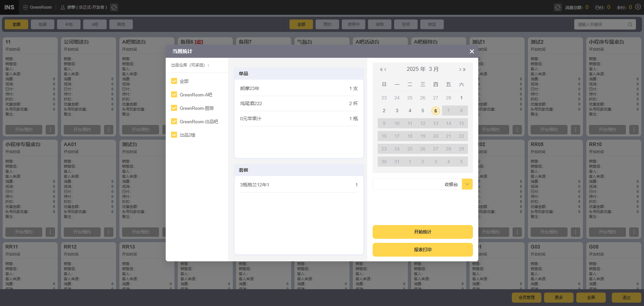Click the refresh icon beside 消费总额
The image size is (644, 306).
click(557, 7)
